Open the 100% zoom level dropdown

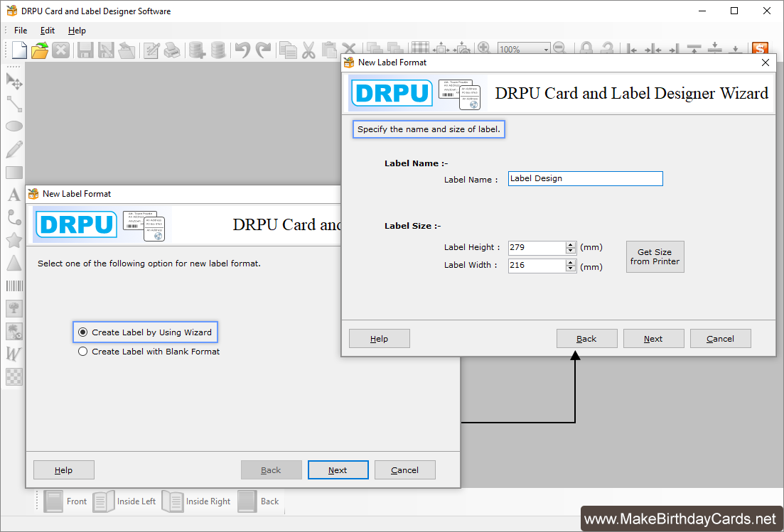[x=546, y=50]
